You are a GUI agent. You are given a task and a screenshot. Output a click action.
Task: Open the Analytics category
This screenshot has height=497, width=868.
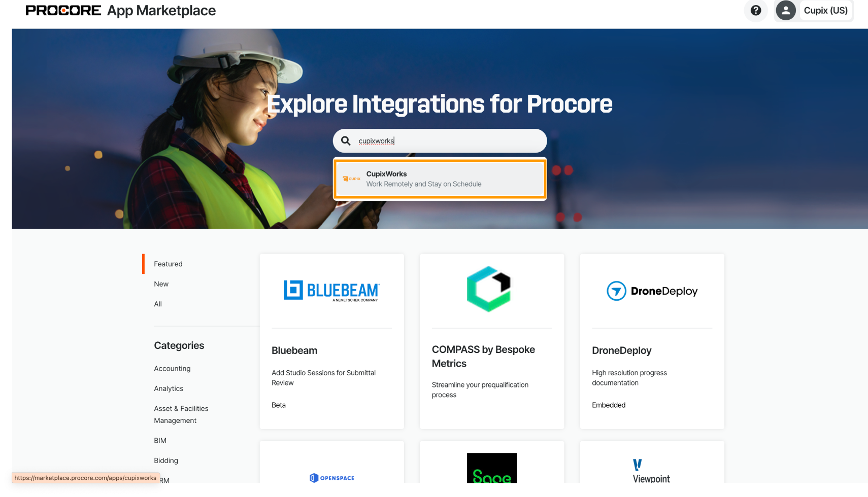coord(169,388)
